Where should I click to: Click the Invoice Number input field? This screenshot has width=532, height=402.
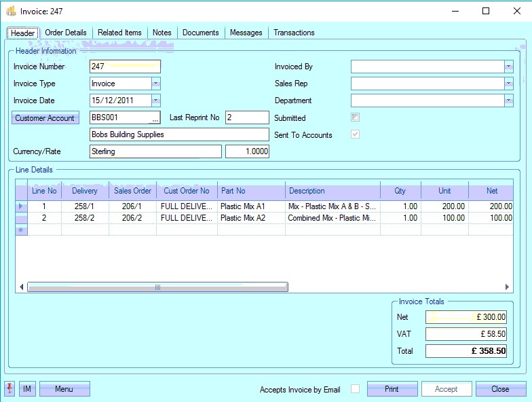[x=125, y=67]
